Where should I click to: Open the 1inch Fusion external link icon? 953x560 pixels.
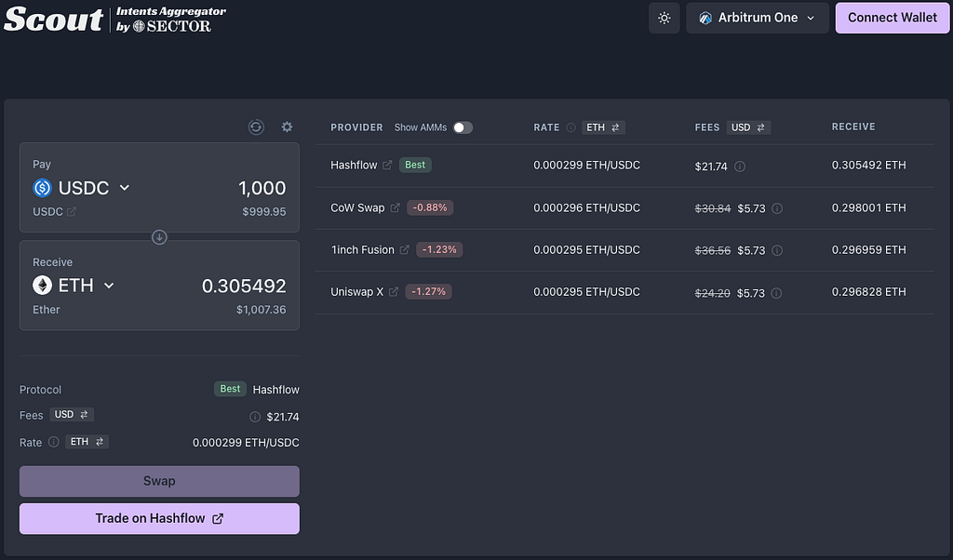coord(404,249)
